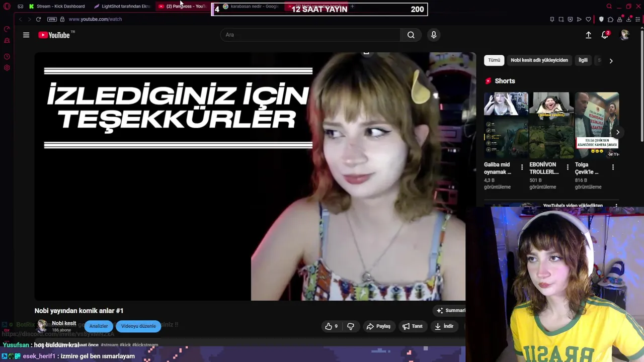This screenshot has height=362, width=644.
Task: Click the Videoyu düzenle button
Action: (x=138, y=326)
